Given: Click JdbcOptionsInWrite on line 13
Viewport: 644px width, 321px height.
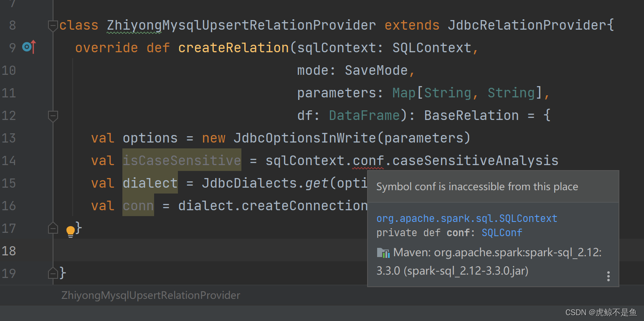Looking at the screenshot, I should pos(304,138).
